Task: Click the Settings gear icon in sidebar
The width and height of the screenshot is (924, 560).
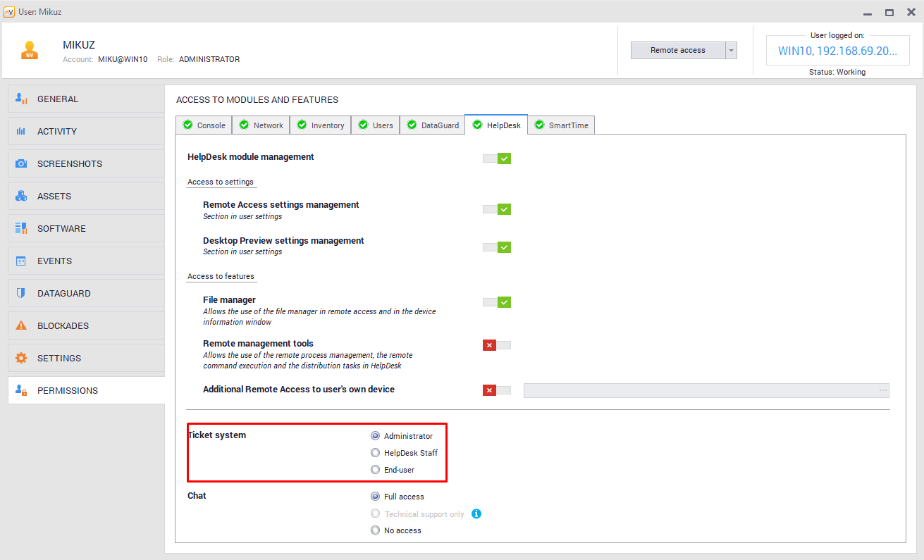Action: pyautogui.click(x=21, y=358)
